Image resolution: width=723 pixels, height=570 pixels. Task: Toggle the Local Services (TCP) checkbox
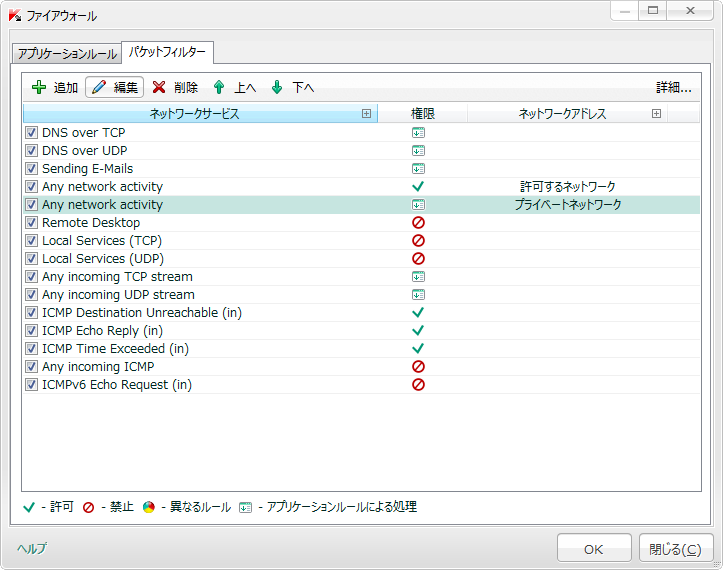pos(32,241)
